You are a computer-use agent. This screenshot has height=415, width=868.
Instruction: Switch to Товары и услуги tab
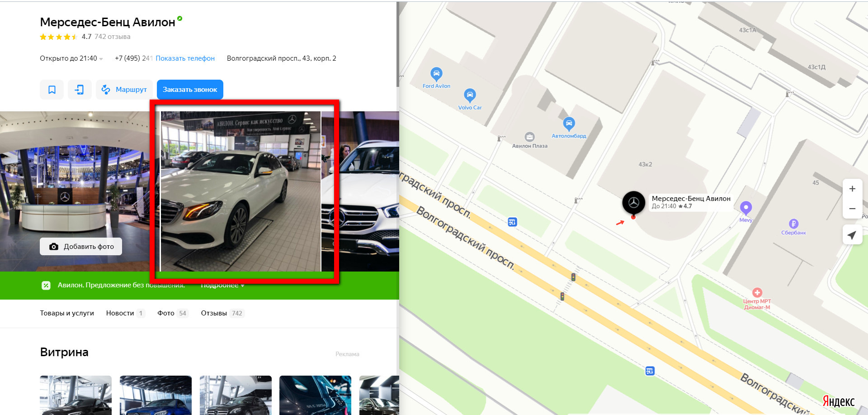tap(67, 313)
